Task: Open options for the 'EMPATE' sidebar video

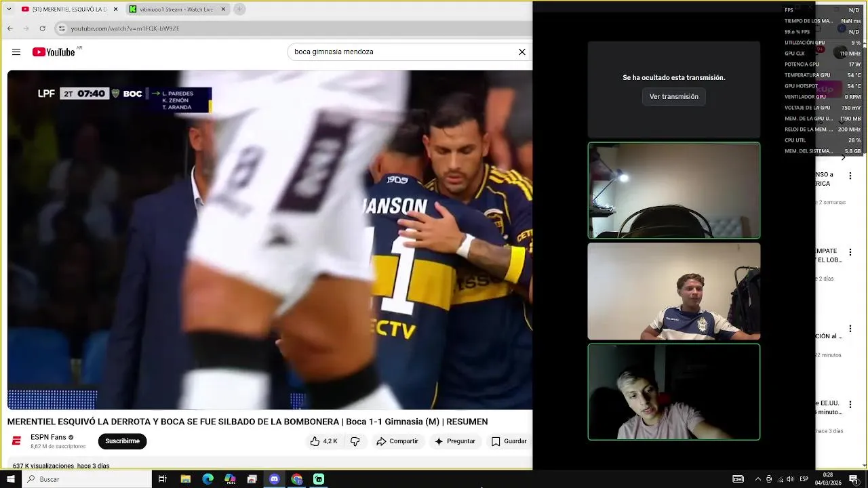Action: click(850, 252)
